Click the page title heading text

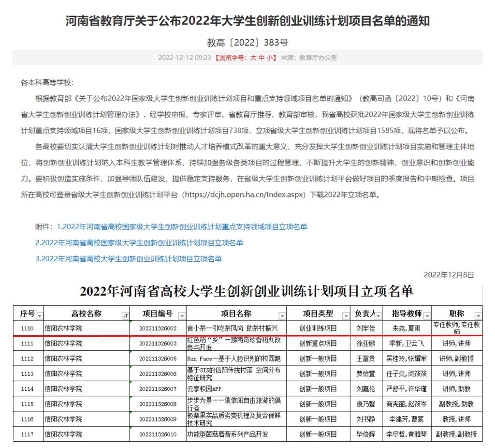(247, 21)
